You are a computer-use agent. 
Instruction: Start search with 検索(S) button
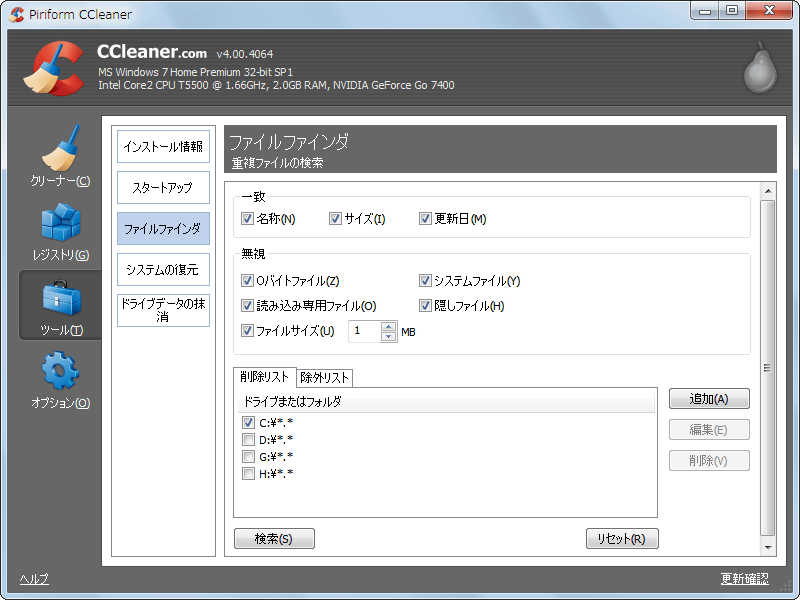pyautogui.click(x=274, y=539)
